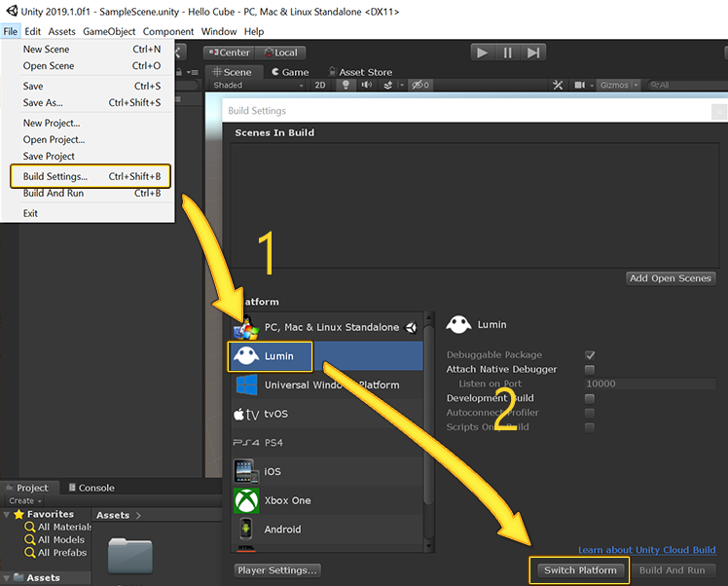
Task: Open the effects dropdown arrow beside skybox icon
Action: pyautogui.click(x=402, y=85)
